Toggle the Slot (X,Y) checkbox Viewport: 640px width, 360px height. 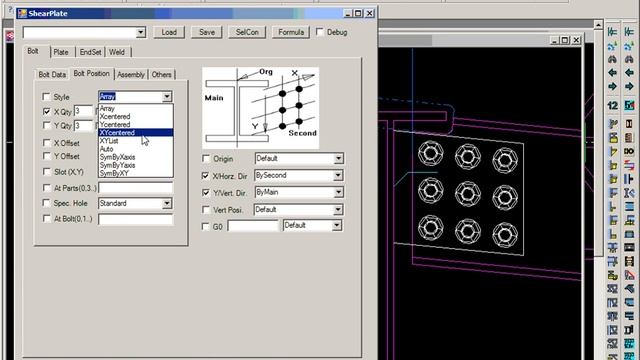click(x=47, y=171)
